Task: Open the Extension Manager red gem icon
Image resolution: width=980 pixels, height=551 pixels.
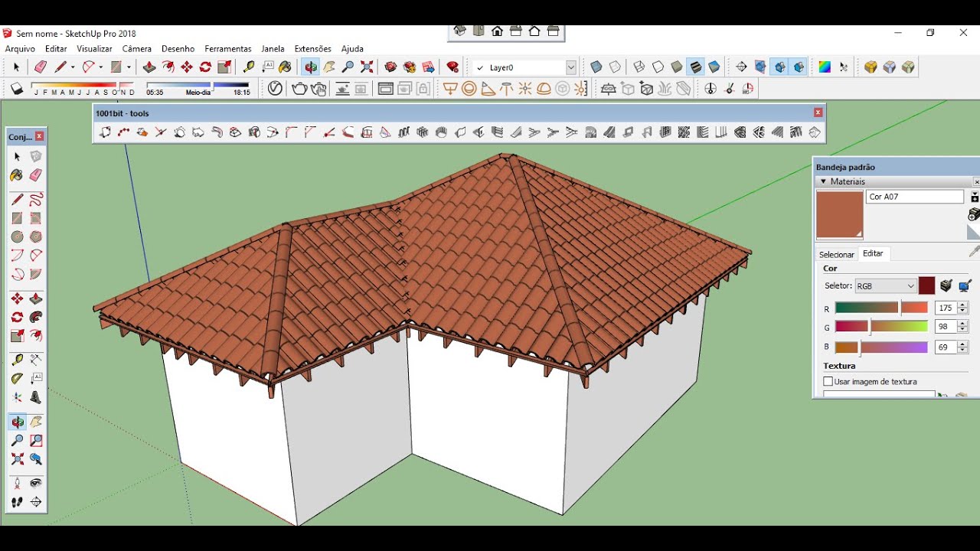Action: (452, 67)
